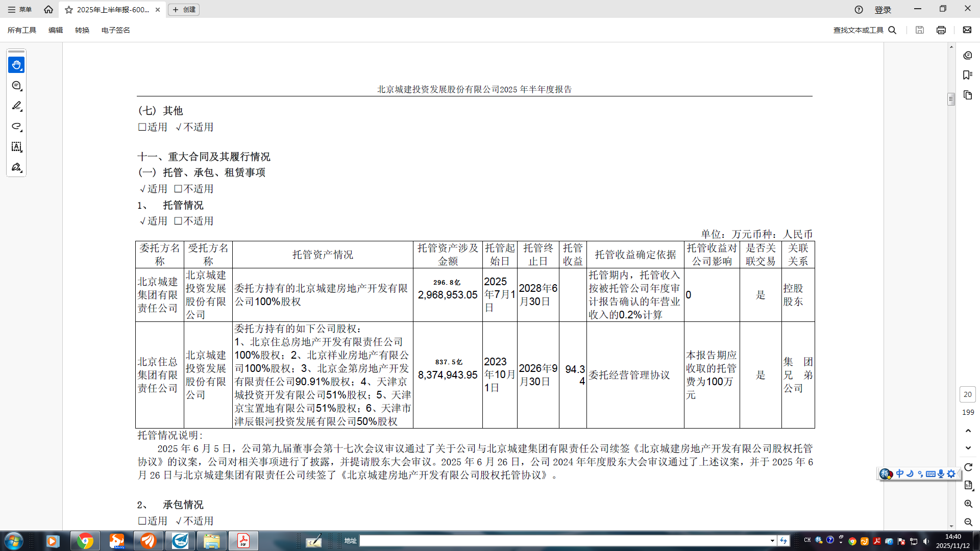The height and width of the screenshot is (551, 980).
Task: Open Chrome from the taskbar
Action: click(x=85, y=541)
